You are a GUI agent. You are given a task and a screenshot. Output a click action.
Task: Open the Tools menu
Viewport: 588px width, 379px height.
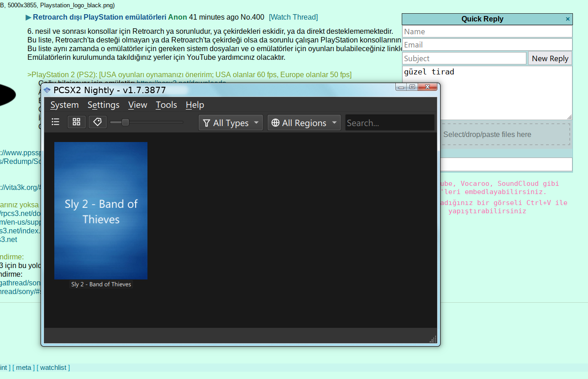tap(166, 105)
